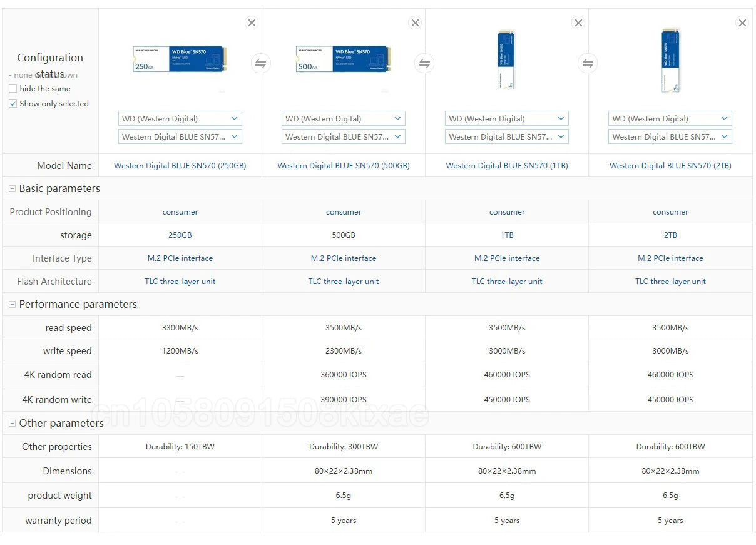The height and width of the screenshot is (545, 756).
Task: Swap the 1TB and 2TB columns
Action: pos(588,63)
